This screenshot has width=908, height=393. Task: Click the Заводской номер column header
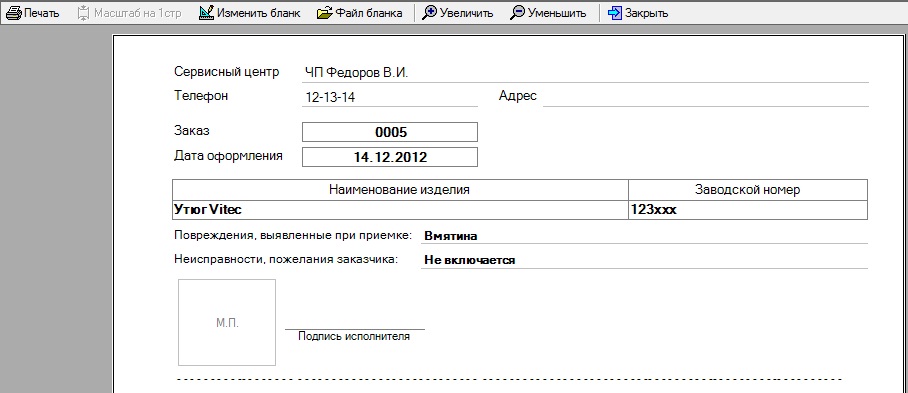point(748,190)
